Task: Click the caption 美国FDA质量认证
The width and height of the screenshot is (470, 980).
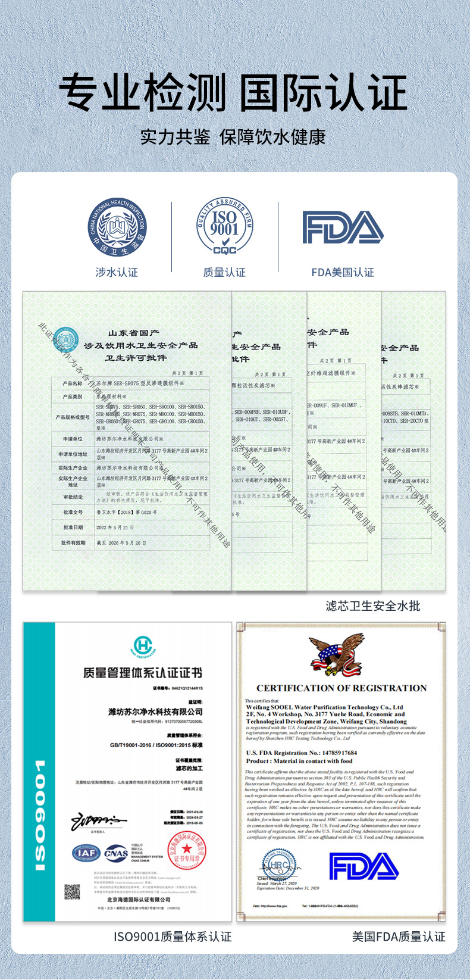Action: [x=399, y=937]
